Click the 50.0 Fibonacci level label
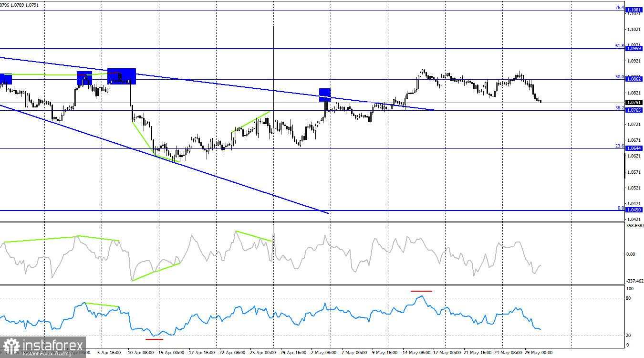This screenshot has height=358, width=644. (619, 76)
